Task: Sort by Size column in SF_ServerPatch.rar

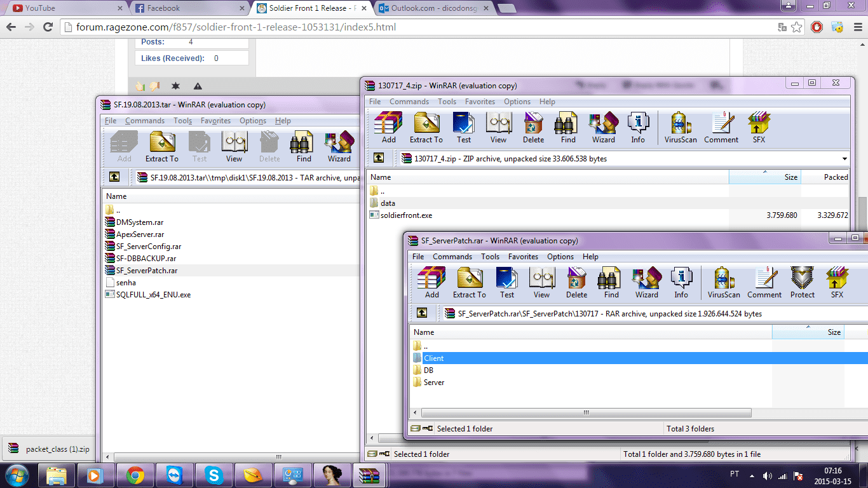Action: (808, 332)
